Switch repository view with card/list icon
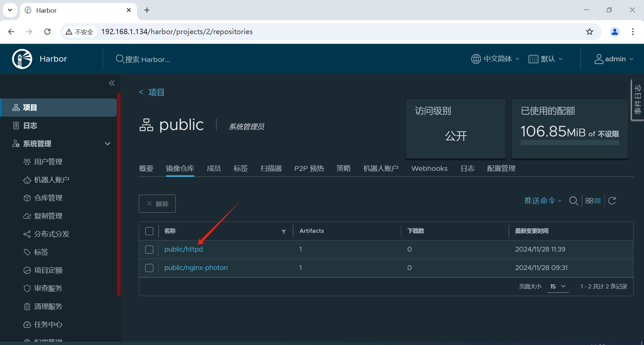The image size is (644, 345). tap(593, 201)
